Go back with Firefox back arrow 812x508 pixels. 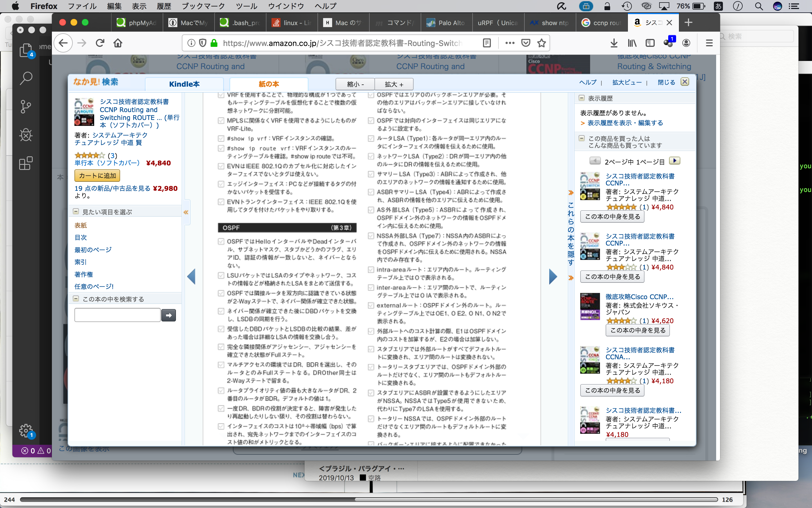[x=63, y=43]
